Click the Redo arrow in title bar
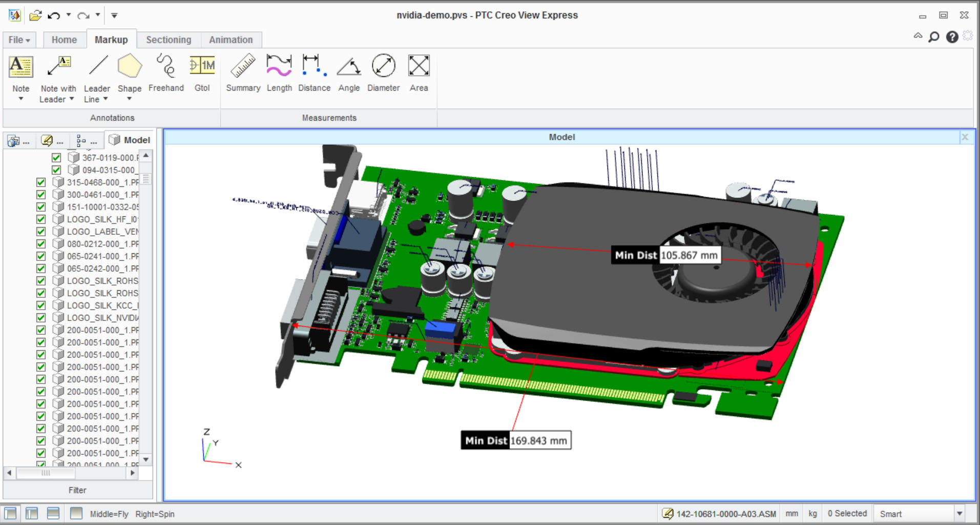 click(83, 15)
